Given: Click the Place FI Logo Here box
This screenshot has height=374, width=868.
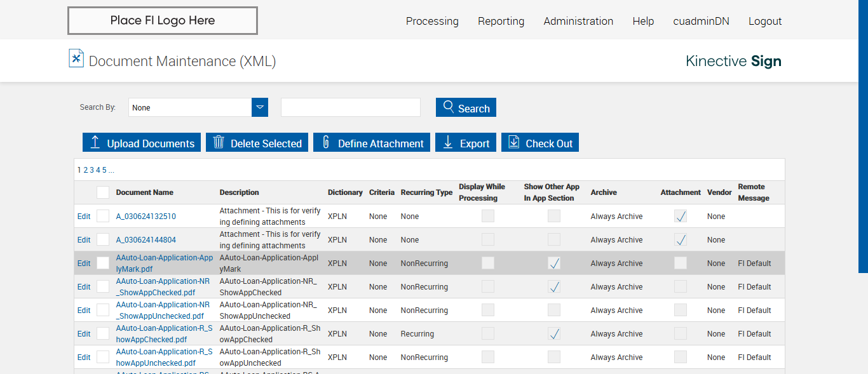Looking at the screenshot, I should [163, 20].
